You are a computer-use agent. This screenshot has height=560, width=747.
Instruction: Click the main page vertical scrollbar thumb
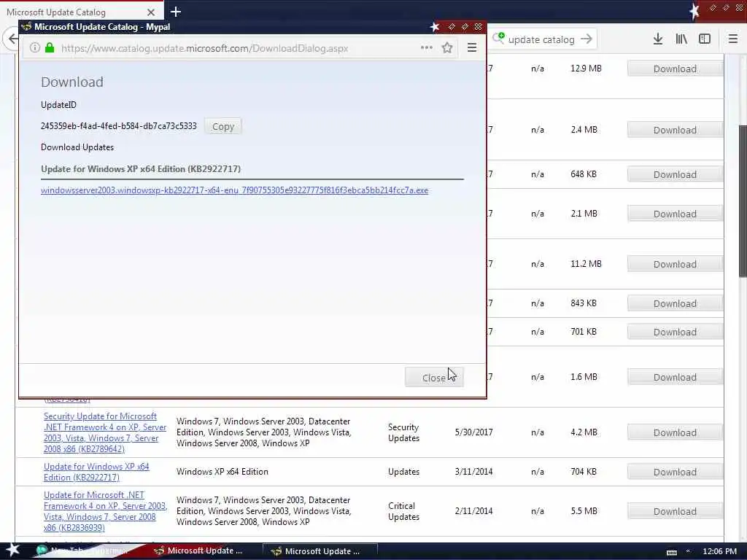[742, 200]
